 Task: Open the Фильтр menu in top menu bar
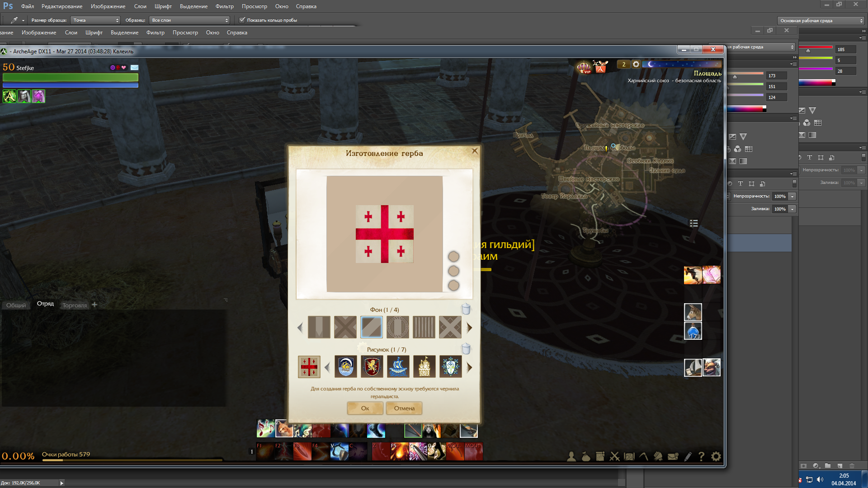click(224, 6)
